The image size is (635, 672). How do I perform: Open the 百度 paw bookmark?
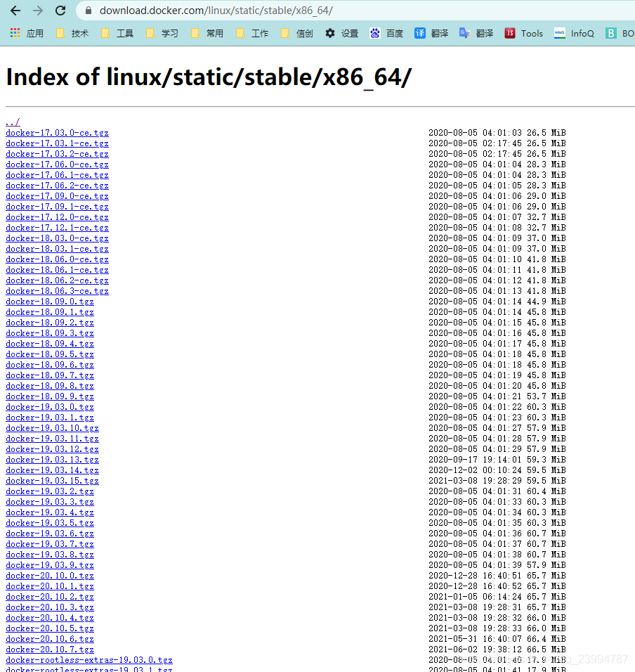386,34
